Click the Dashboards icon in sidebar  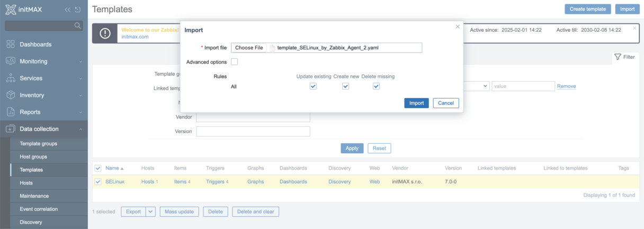click(11, 44)
